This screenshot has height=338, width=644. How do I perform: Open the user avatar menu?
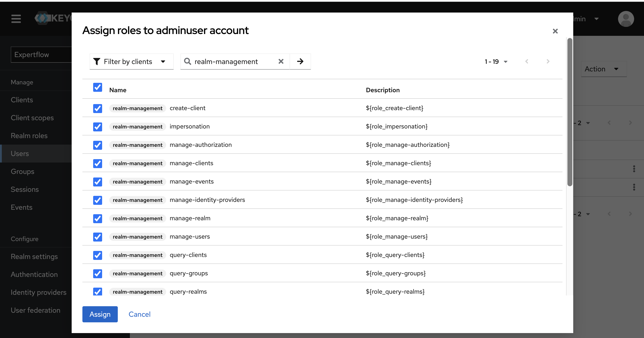pos(626,19)
